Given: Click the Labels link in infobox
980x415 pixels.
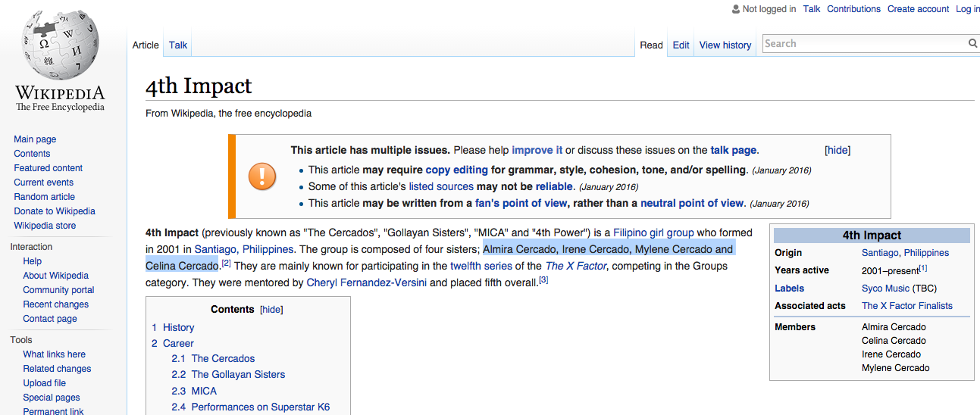Looking at the screenshot, I should pyautogui.click(x=789, y=289).
